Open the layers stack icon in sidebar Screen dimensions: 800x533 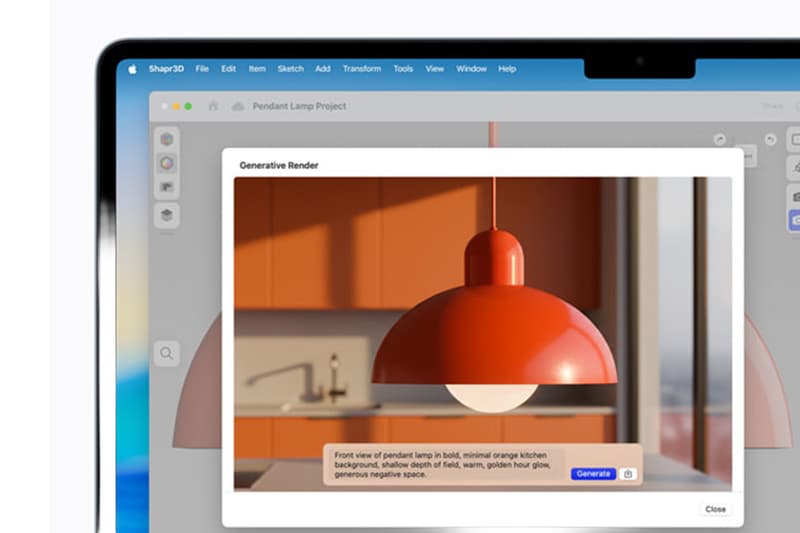tap(167, 214)
